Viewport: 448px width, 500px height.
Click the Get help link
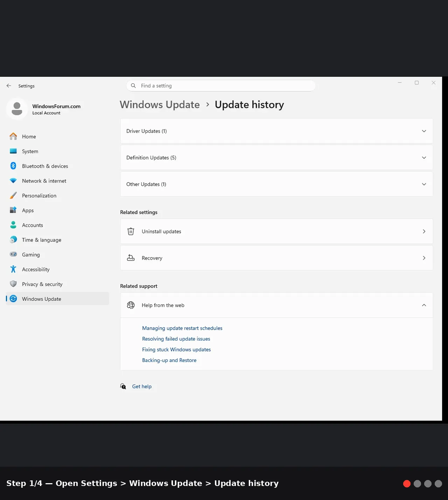pos(142,386)
